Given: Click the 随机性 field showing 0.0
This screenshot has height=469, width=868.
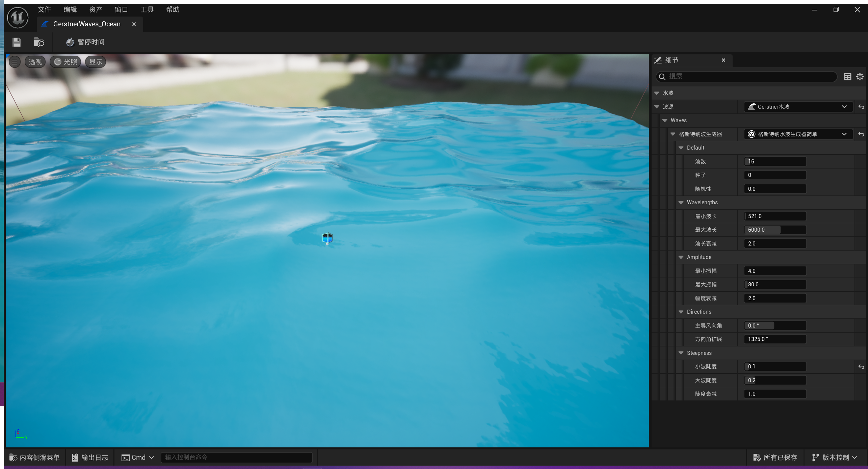Looking at the screenshot, I should tap(775, 189).
